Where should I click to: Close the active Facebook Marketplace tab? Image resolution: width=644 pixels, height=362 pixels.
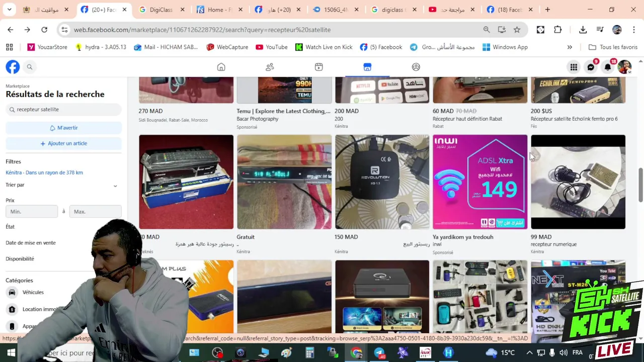124,10
